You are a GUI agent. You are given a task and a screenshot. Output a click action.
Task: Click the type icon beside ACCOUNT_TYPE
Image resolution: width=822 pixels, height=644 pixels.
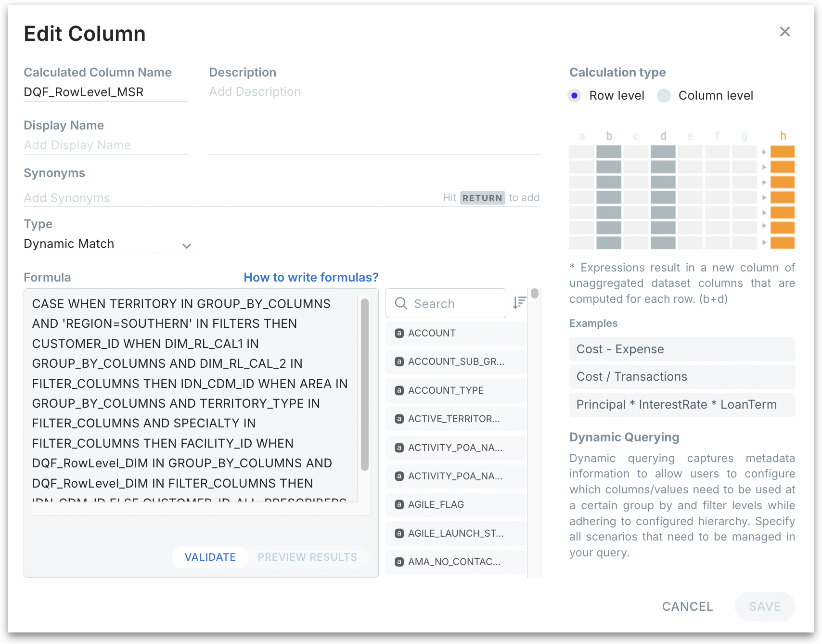[x=399, y=390]
